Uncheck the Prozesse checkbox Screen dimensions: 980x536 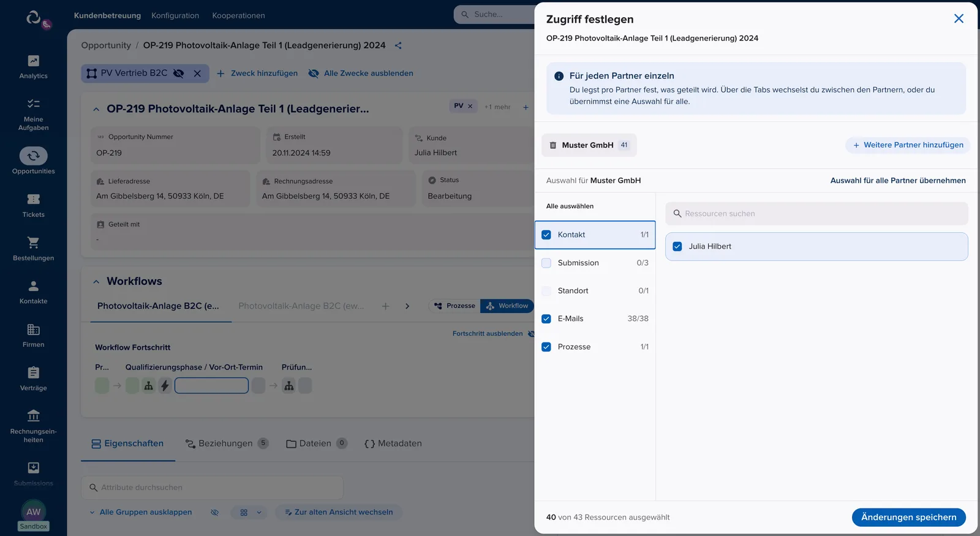546,347
